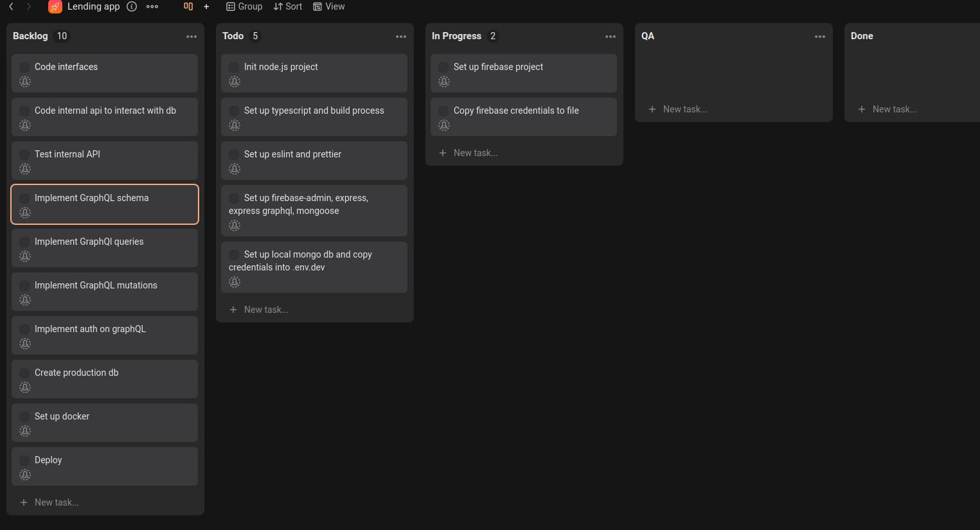Open the Sort menu in toolbar
The height and width of the screenshot is (530, 980).
(x=287, y=6)
